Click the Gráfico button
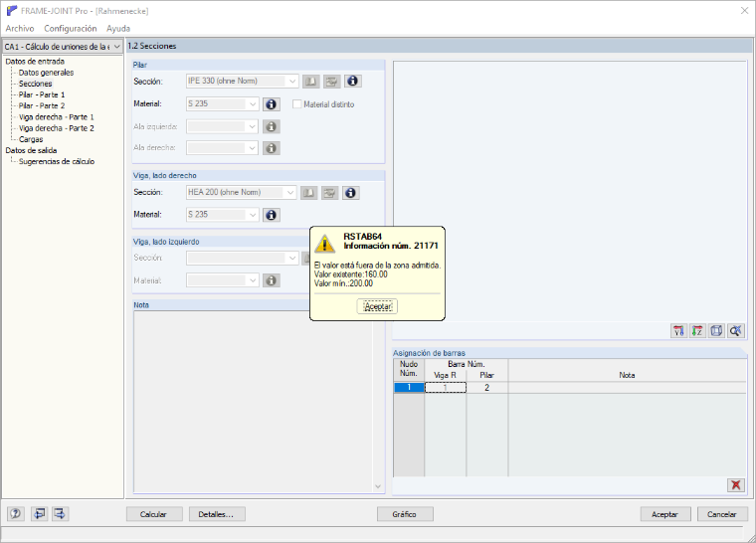Viewport: 756px width, 543px height. click(x=405, y=514)
